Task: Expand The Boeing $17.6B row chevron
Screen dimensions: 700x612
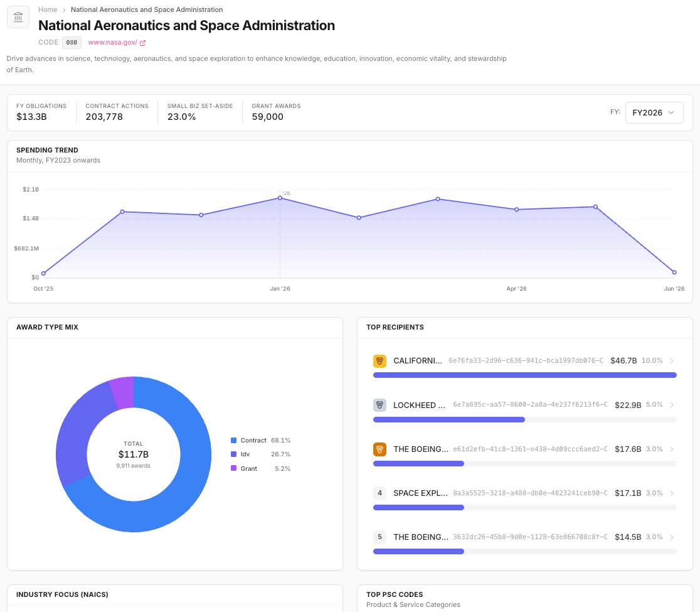Action: click(672, 449)
